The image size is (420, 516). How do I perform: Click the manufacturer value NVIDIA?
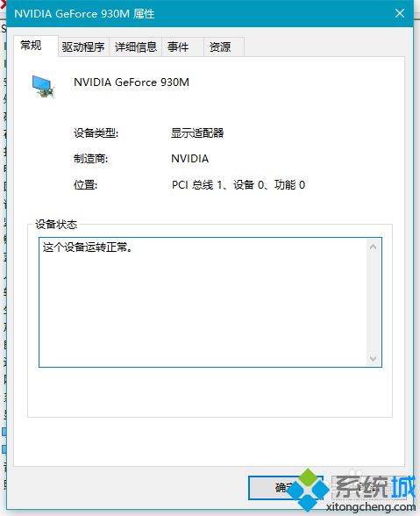[x=189, y=159]
